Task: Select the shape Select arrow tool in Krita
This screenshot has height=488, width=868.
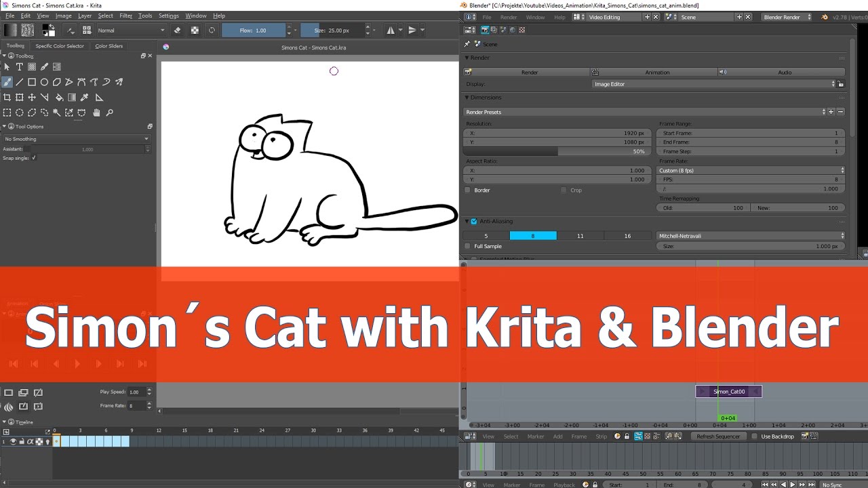Action: coord(7,66)
